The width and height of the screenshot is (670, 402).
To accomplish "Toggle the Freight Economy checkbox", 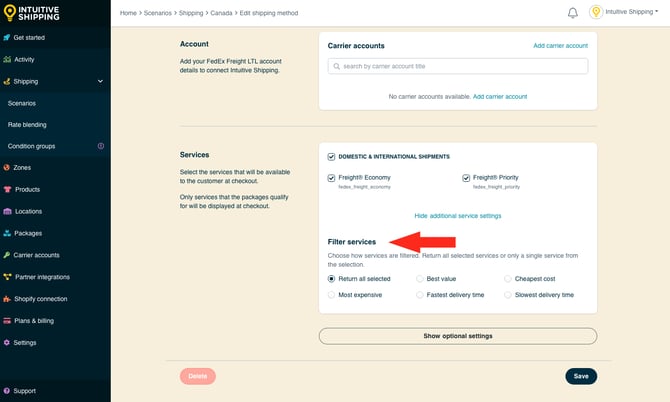I will (x=332, y=178).
